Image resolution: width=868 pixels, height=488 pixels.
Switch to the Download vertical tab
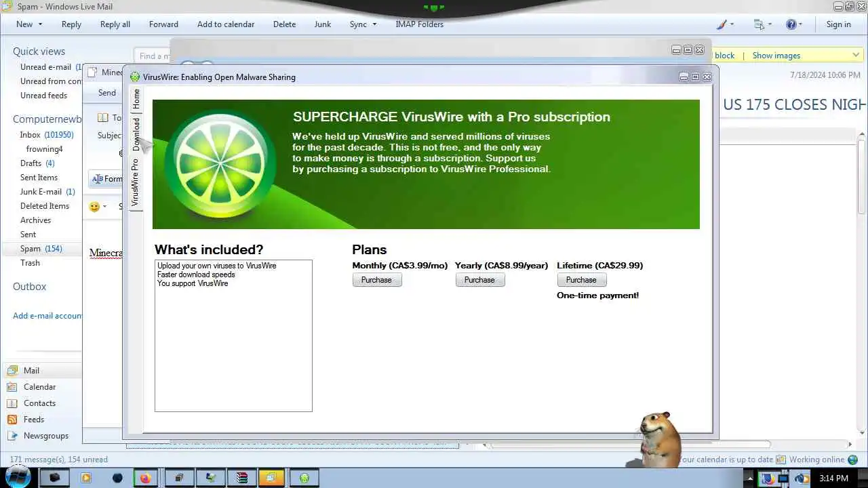pos(136,134)
